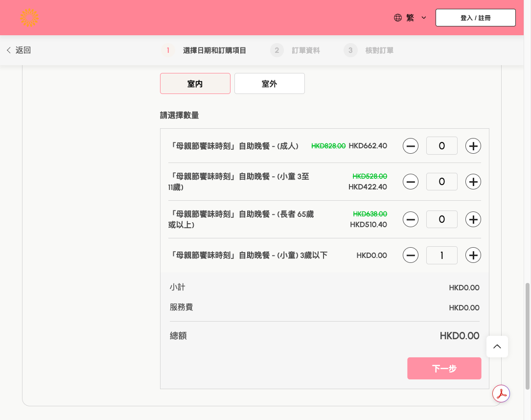
Task: Click child 3歲以下 quantity field
Action: click(441, 256)
